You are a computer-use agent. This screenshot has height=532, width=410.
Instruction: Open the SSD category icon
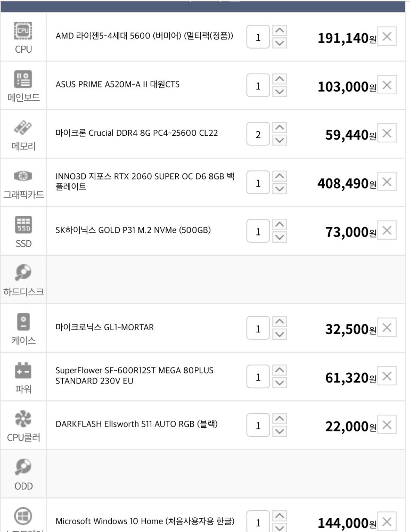(x=23, y=225)
